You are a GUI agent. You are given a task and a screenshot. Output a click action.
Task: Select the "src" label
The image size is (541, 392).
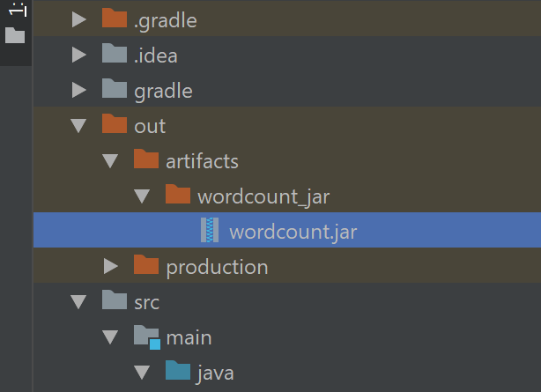click(146, 303)
